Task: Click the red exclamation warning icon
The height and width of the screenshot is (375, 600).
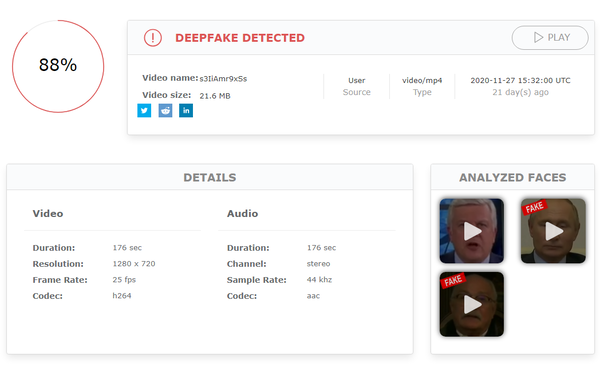Action: (153, 38)
